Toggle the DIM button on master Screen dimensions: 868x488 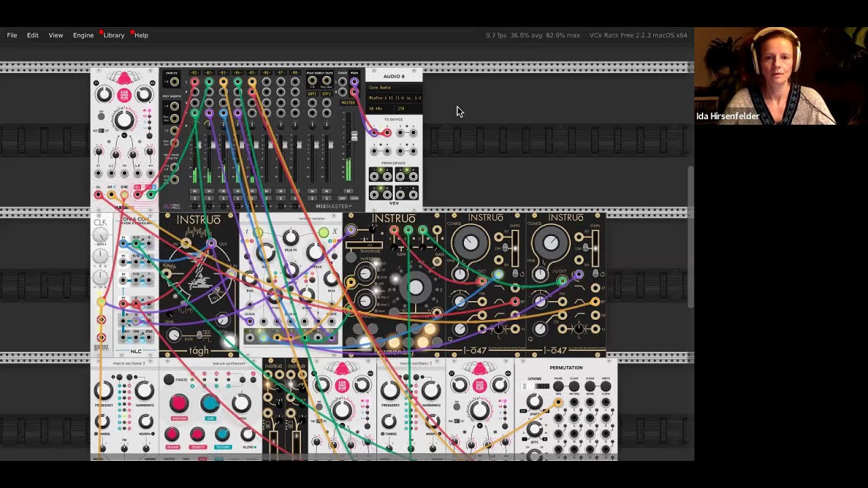[x=342, y=198]
